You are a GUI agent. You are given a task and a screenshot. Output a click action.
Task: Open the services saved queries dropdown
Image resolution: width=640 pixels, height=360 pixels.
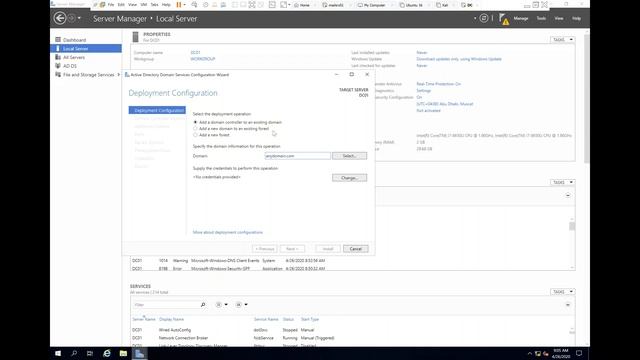click(x=242, y=305)
